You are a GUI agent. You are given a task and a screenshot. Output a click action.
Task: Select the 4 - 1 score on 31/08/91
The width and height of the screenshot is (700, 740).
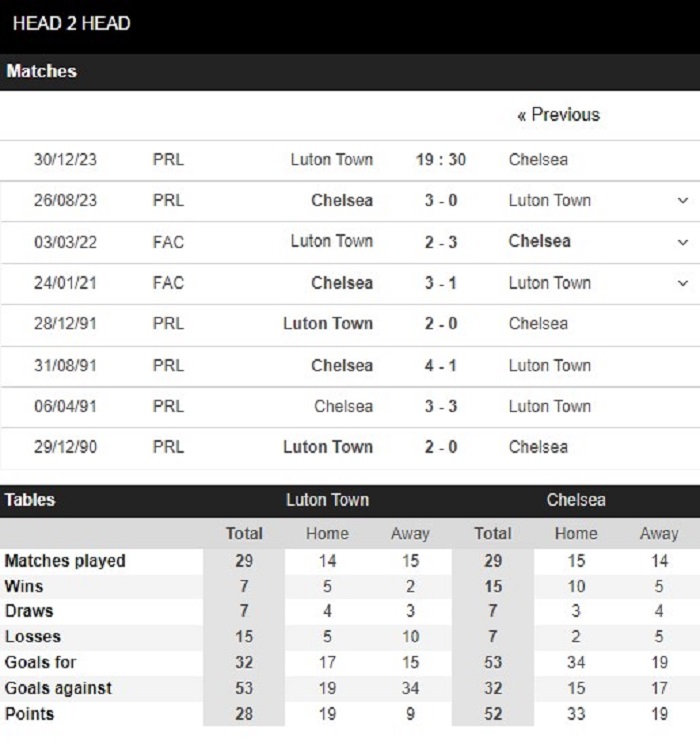tap(440, 366)
